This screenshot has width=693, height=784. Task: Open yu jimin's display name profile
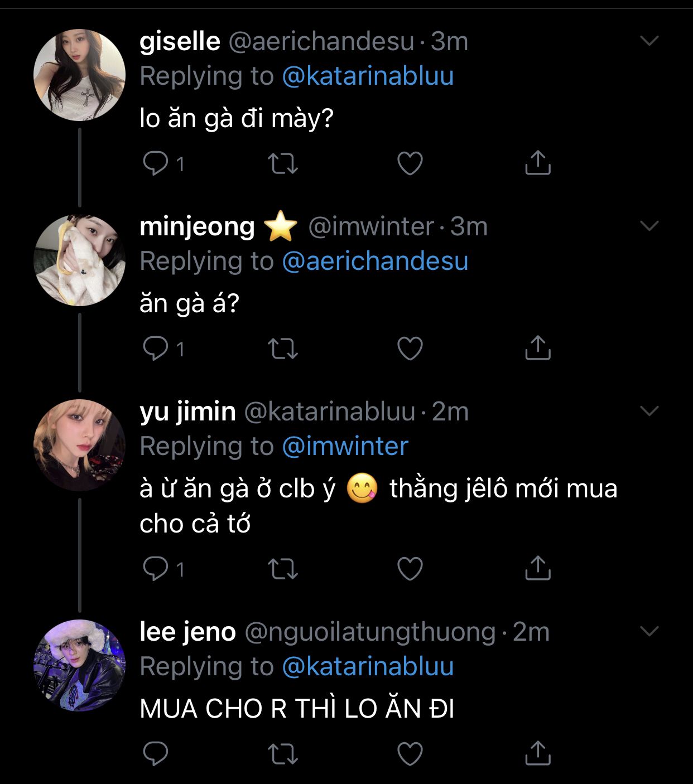coord(187,412)
